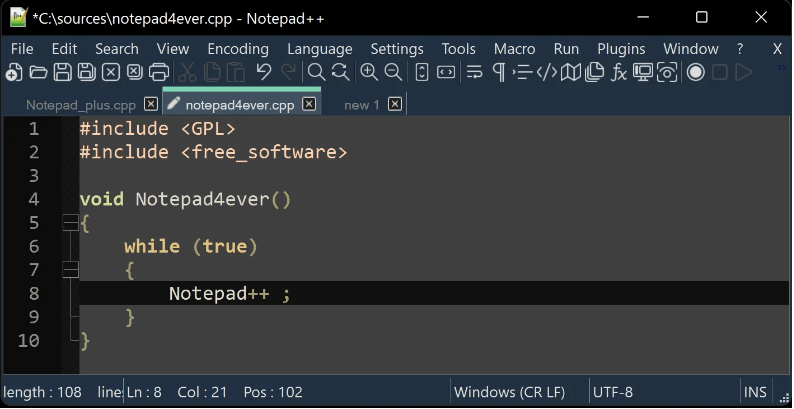Open the ? help menu
Image resolution: width=794 pixels, height=409 pixels.
click(x=740, y=49)
